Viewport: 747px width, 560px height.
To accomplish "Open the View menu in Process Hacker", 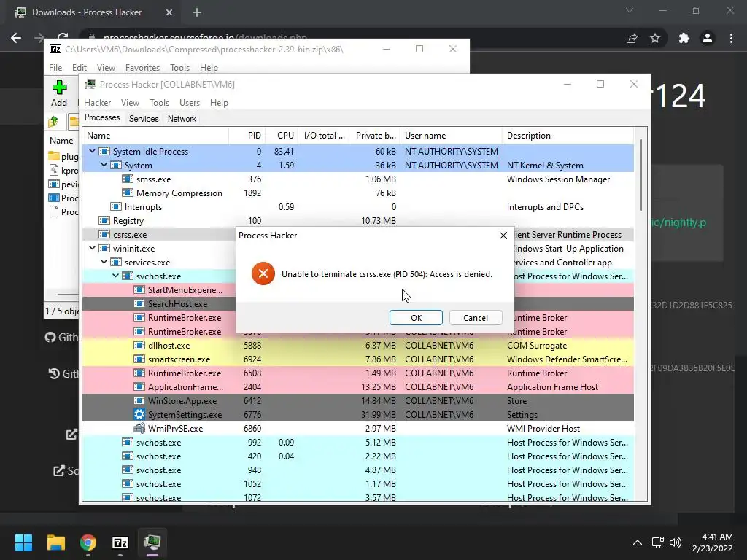I will click(130, 102).
